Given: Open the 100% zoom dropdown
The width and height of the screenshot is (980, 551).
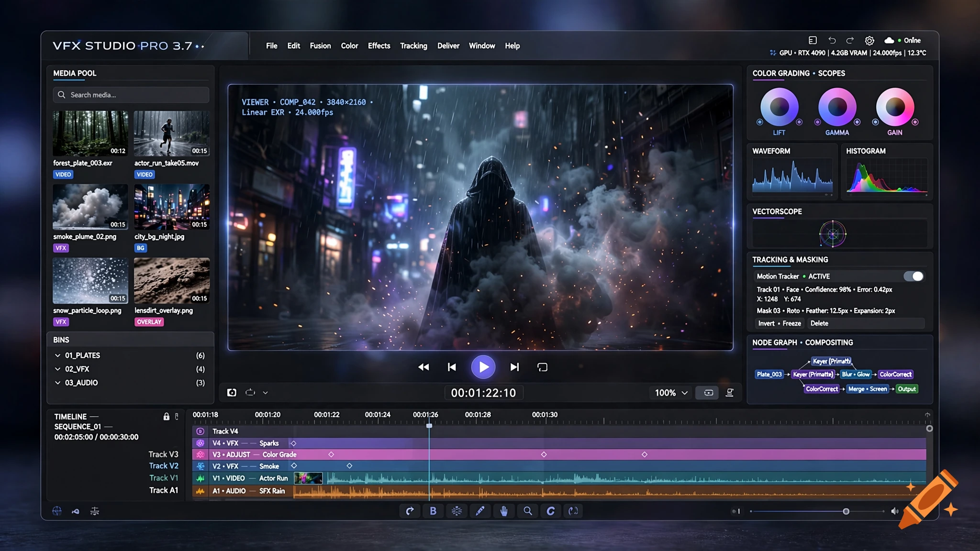Looking at the screenshot, I should [x=671, y=393].
